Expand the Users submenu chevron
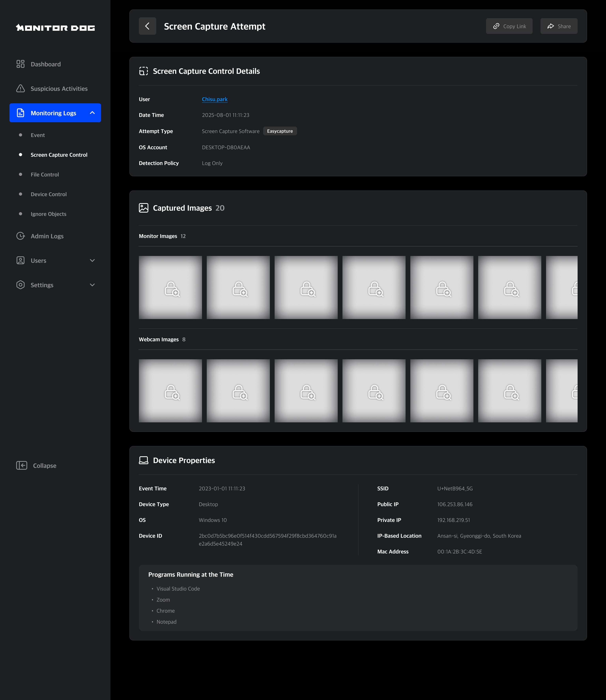The height and width of the screenshot is (700, 606). (x=92, y=260)
